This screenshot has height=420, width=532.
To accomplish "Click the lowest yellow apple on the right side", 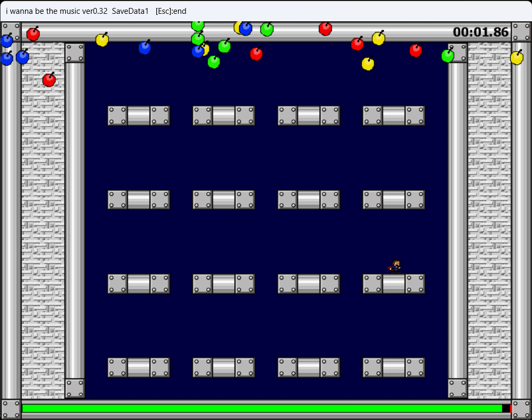I will (x=368, y=63).
